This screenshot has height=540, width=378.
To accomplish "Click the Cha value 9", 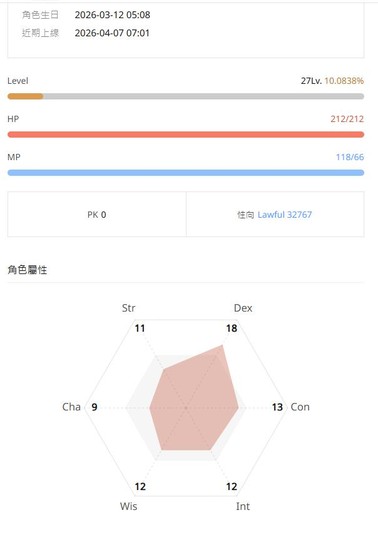I will pyautogui.click(x=94, y=407).
